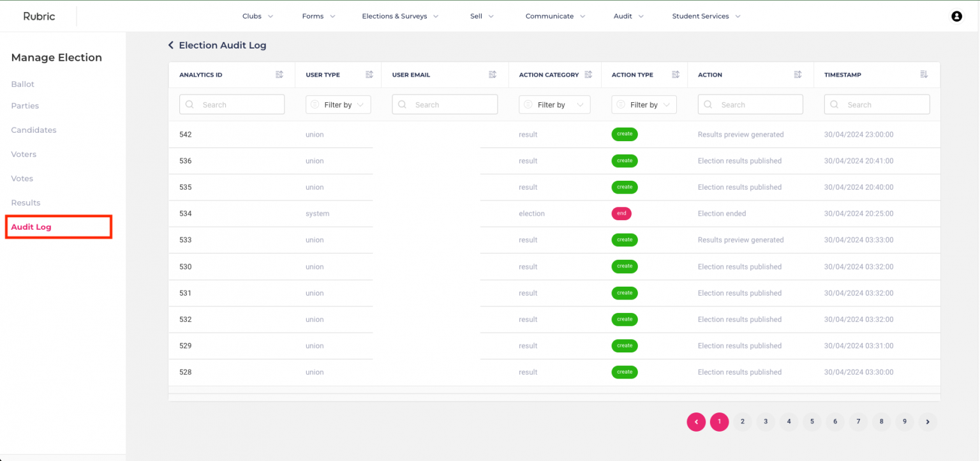980x461 pixels.
Task: Open the Candidates sidebar link
Action: click(x=34, y=130)
